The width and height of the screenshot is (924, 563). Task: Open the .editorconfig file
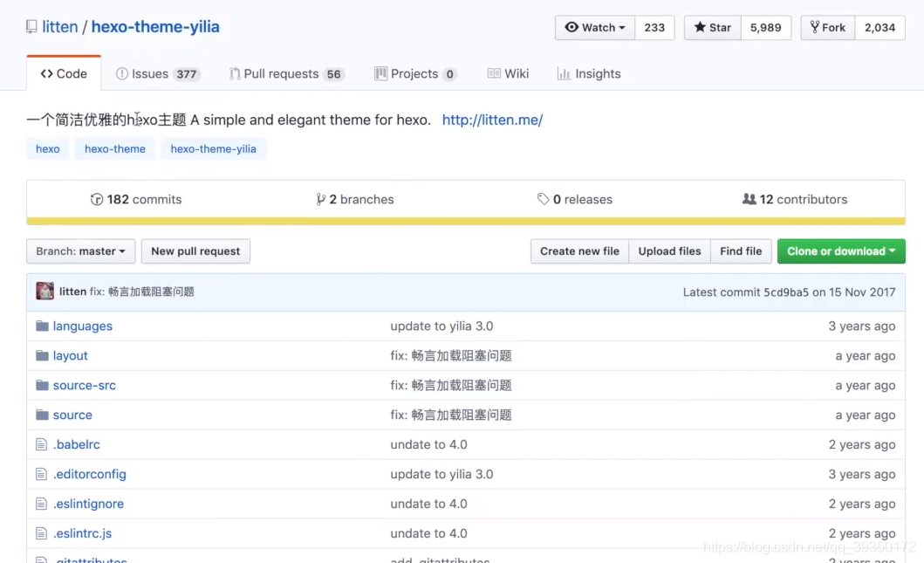[90, 474]
